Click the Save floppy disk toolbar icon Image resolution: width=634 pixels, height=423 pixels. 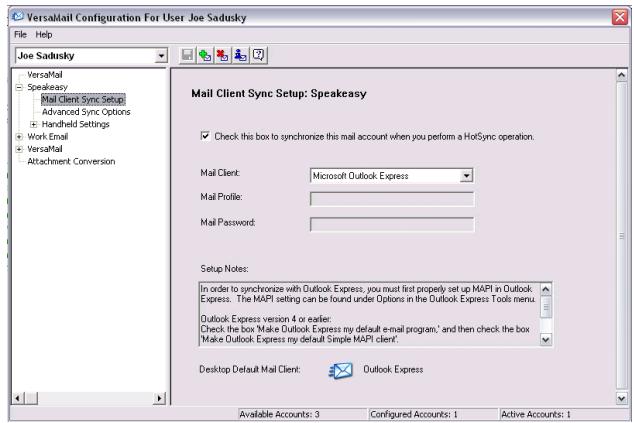pos(187,55)
